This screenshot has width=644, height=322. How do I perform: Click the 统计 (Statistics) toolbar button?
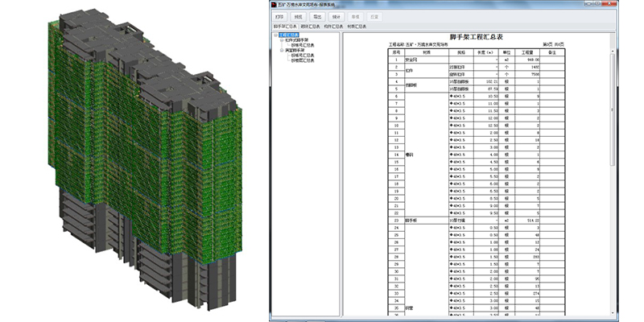pyautogui.click(x=336, y=17)
